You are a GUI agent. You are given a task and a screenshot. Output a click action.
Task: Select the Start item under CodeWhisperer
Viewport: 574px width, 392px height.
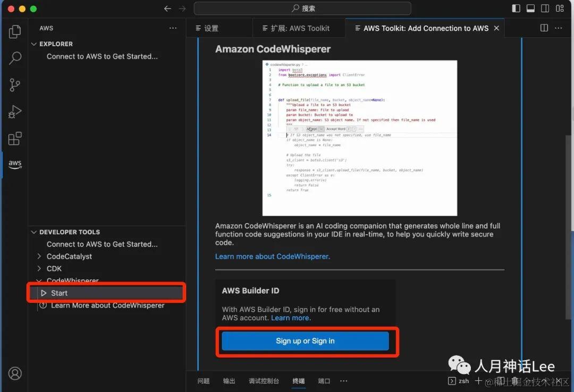pos(106,293)
